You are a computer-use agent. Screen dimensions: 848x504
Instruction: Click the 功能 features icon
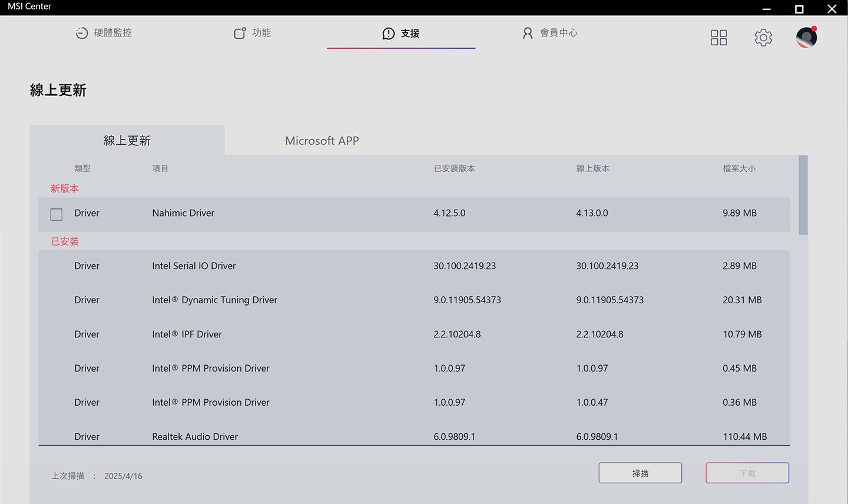(240, 33)
